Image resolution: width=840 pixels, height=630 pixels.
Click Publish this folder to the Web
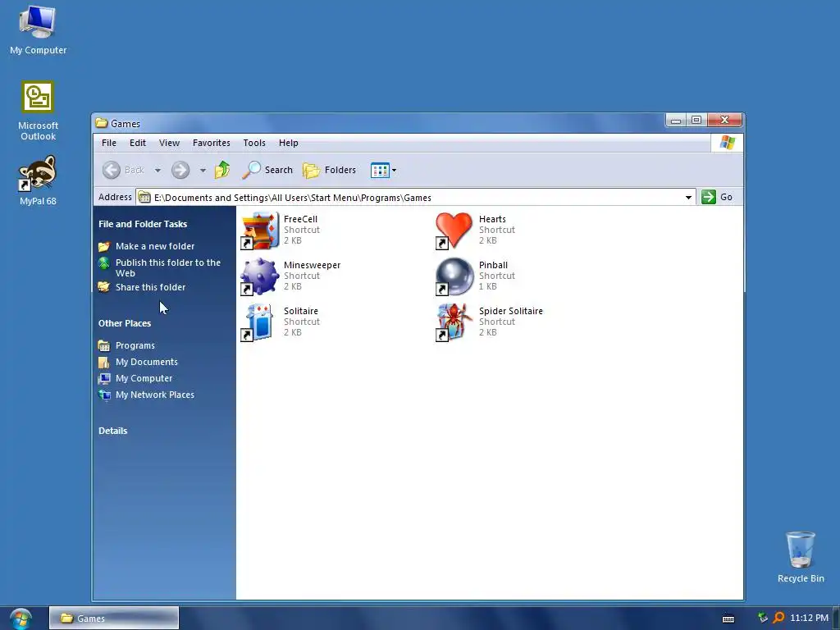coord(168,268)
